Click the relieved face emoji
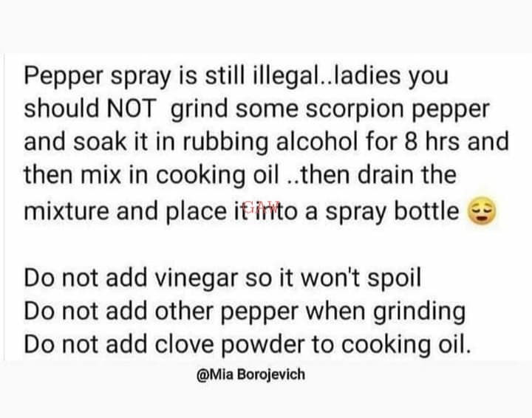 click(482, 210)
